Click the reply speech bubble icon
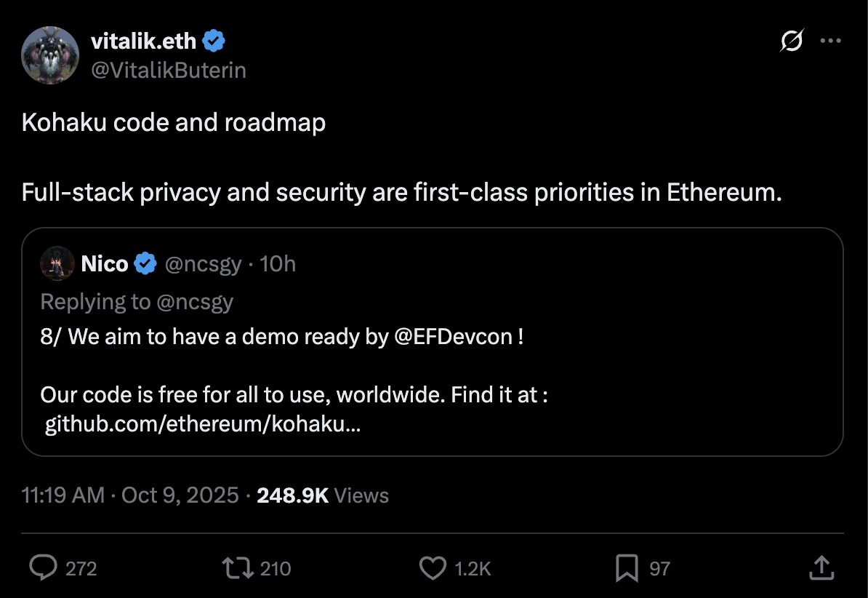Image resolution: width=868 pixels, height=598 pixels. point(42,567)
